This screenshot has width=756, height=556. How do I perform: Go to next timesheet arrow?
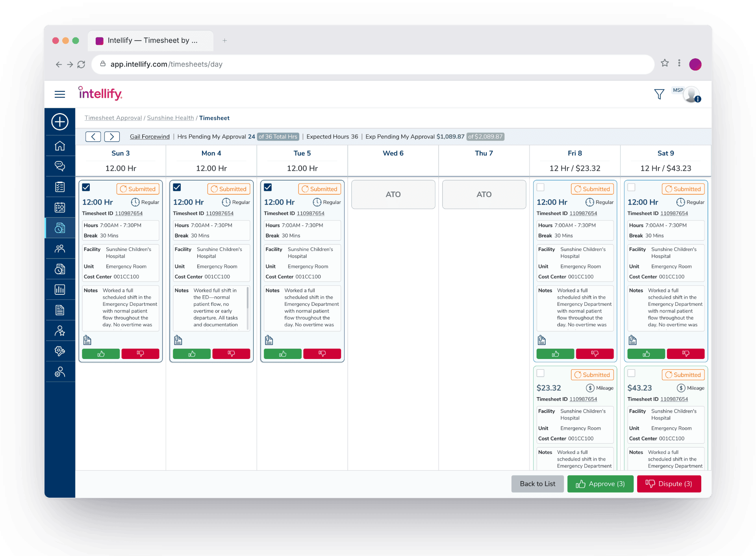pyautogui.click(x=112, y=137)
